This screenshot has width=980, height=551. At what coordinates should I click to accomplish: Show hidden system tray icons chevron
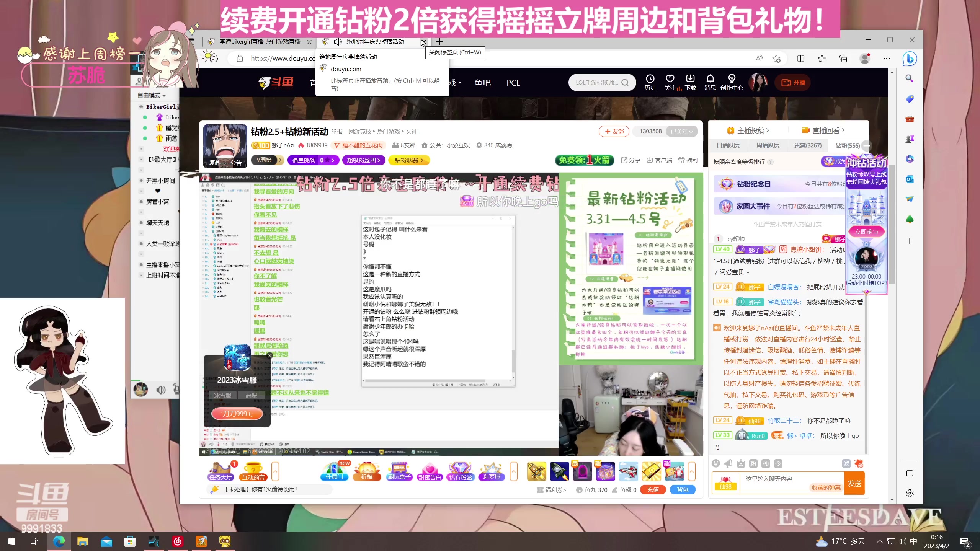(x=879, y=541)
